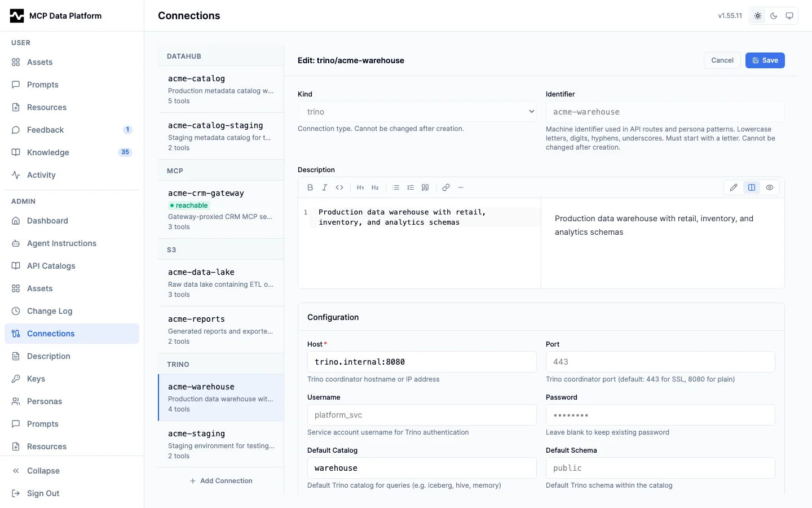
Task: Insert a bulleted list in description
Action: (x=396, y=187)
